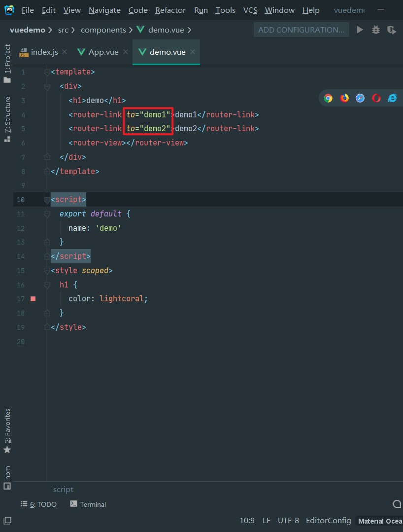Click the demo.vue breadcrumb

(x=161, y=30)
